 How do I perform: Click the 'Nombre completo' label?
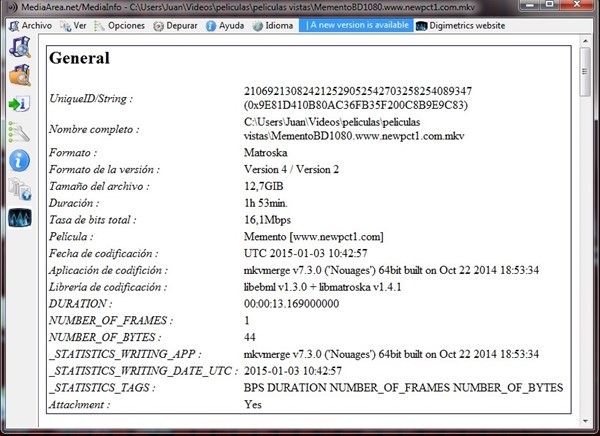coord(94,129)
